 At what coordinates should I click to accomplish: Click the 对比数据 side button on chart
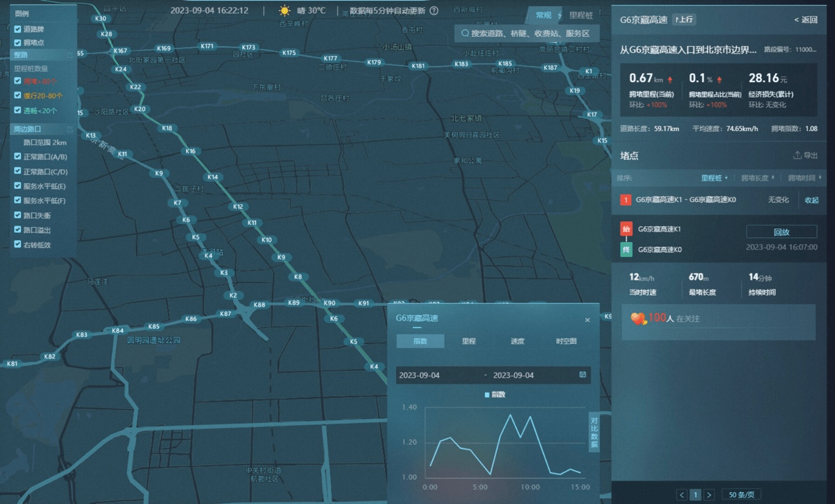[594, 432]
